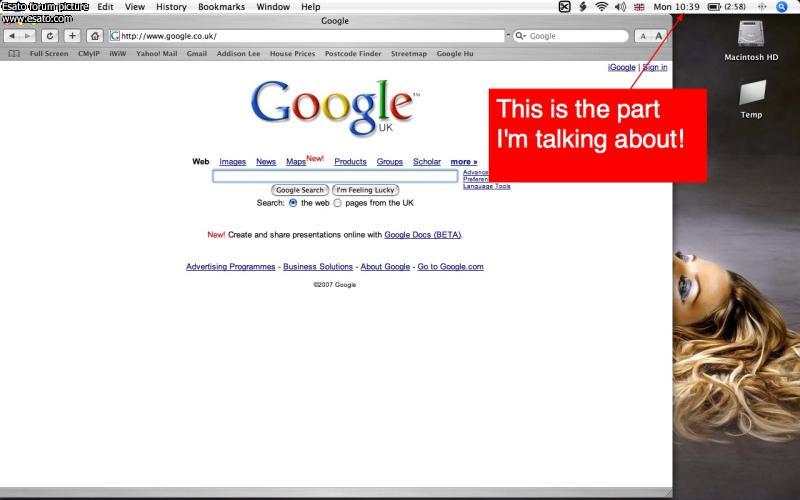Open the House Prices bookmark
The height and width of the screenshot is (500, 800).
292,54
